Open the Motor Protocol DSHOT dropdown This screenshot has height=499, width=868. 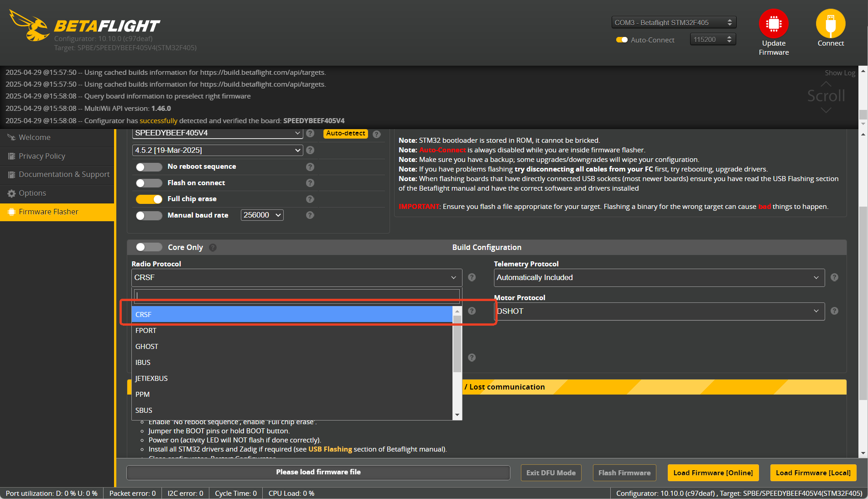pos(659,311)
